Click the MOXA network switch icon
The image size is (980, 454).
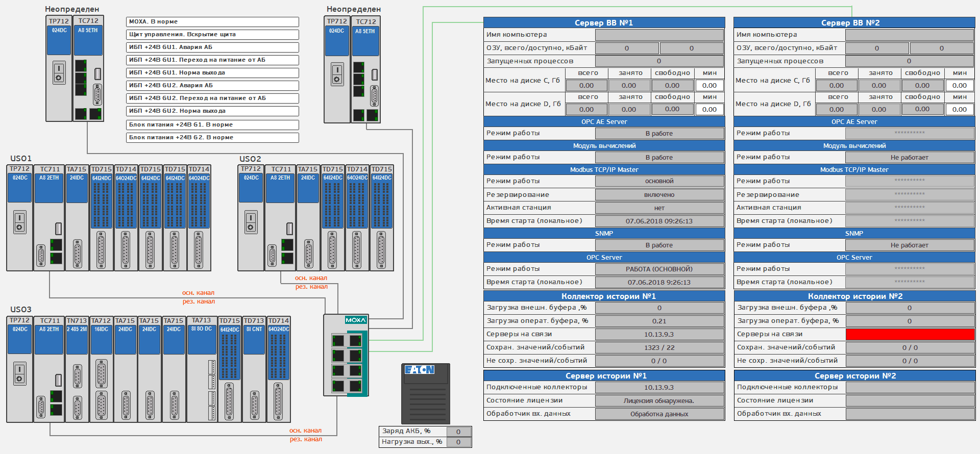tap(346, 356)
